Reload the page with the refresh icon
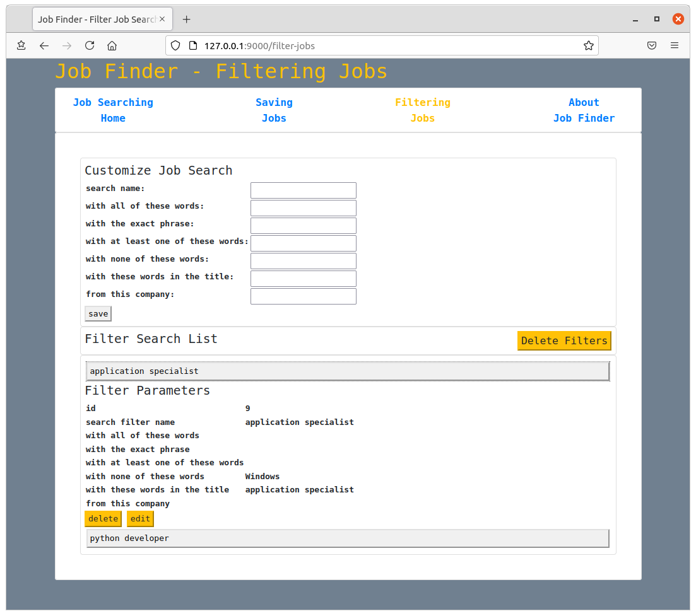 click(90, 45)
